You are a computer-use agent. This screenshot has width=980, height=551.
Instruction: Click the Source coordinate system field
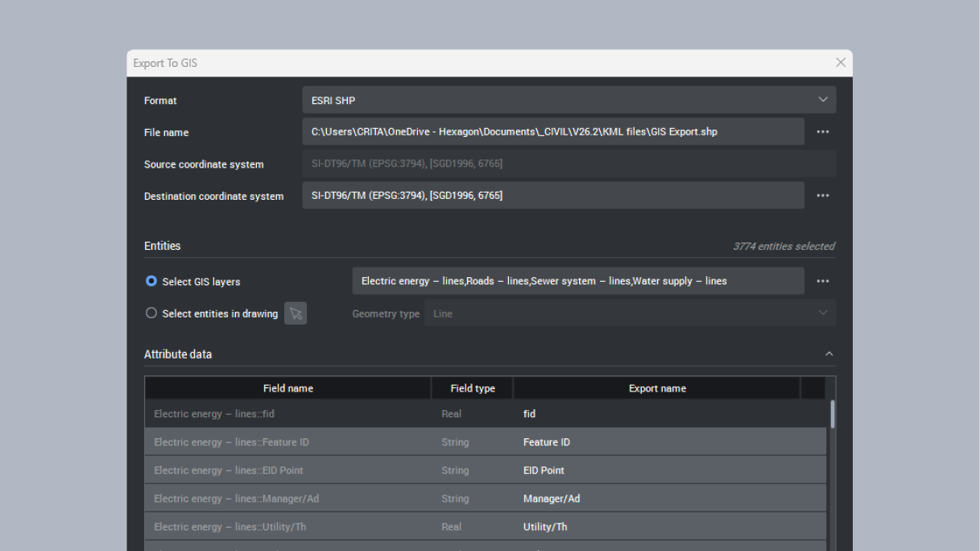(x=569, y=164)
